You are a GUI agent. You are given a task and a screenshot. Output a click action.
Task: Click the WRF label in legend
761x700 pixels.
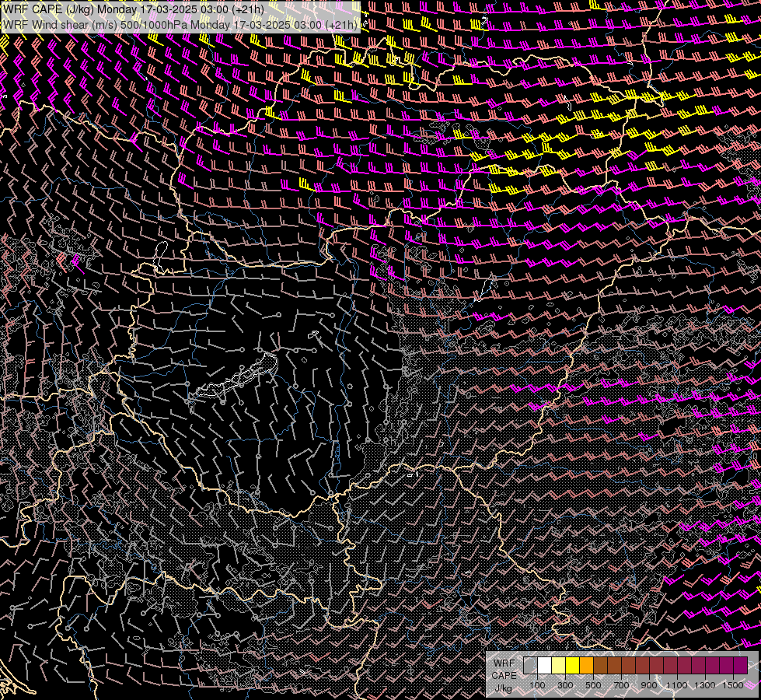[x=504, y=663]
